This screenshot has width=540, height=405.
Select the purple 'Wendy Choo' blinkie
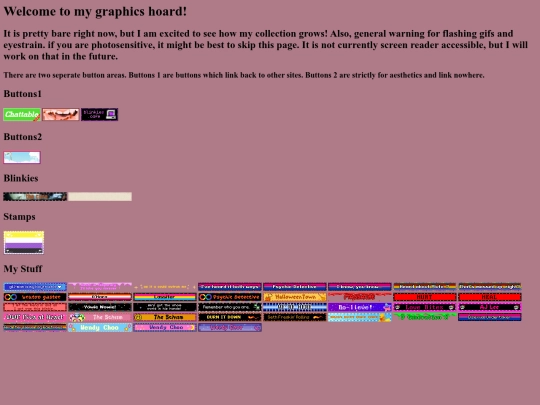(230, 328)
